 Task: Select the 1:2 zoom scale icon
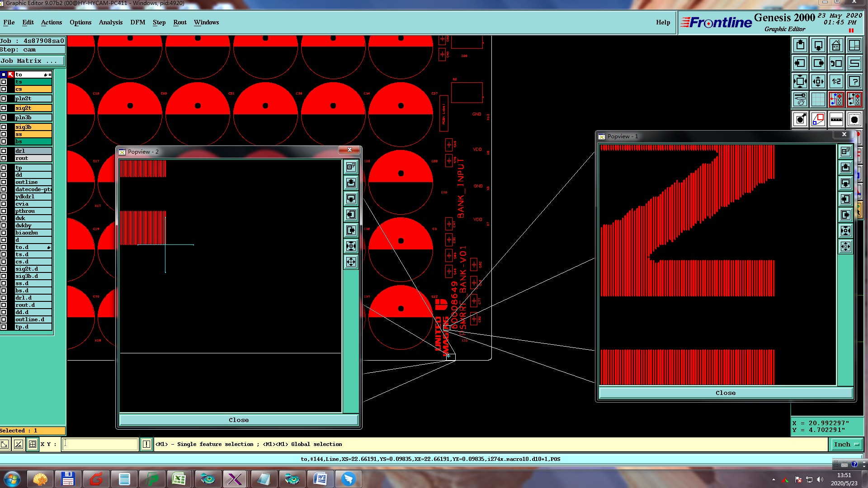tap(836, 81)
